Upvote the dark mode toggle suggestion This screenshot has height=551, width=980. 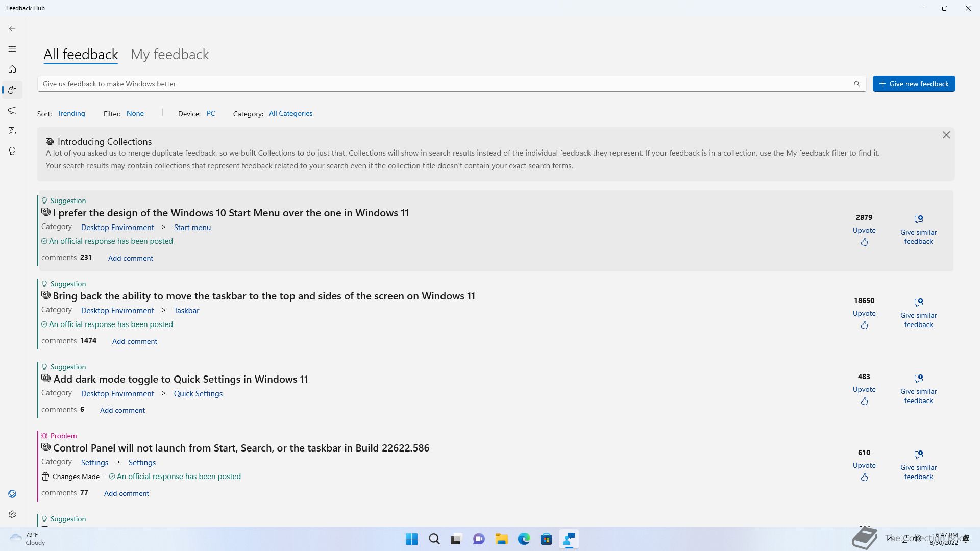click(864, 395)
